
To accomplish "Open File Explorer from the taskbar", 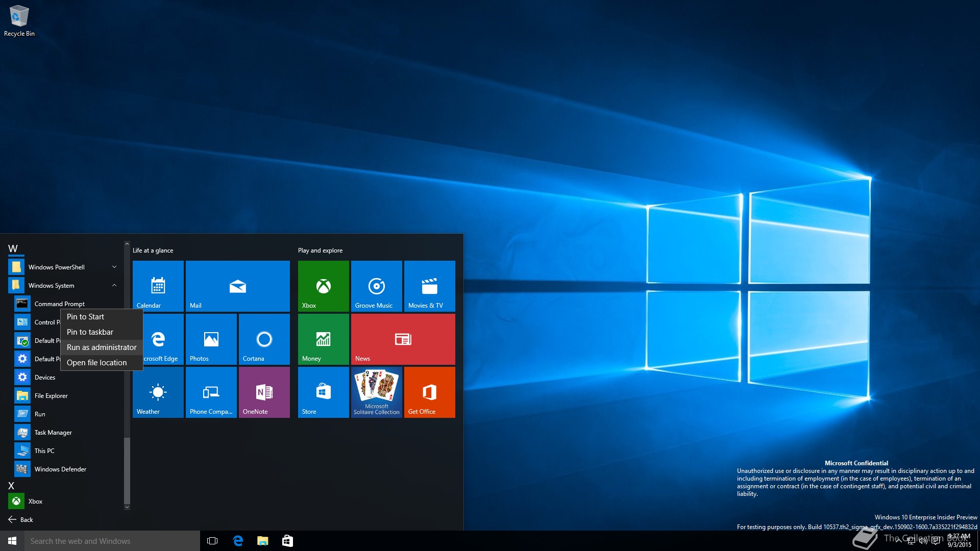I will (x=263, y=541).
